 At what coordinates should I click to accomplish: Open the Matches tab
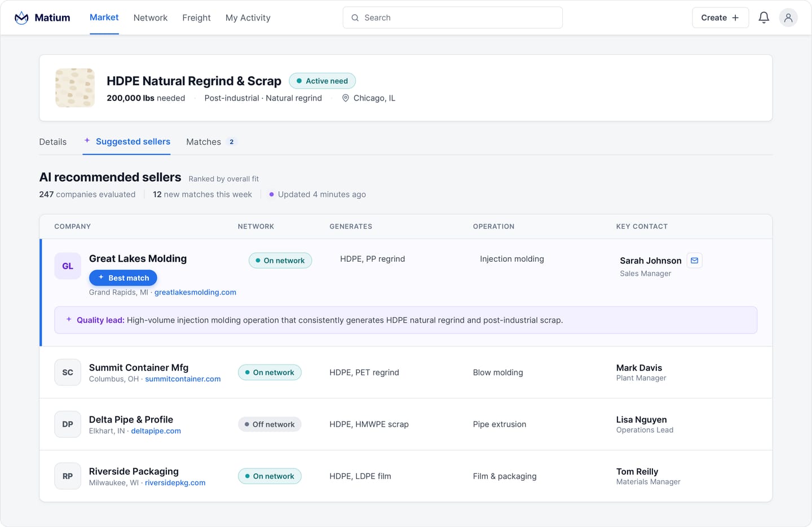point(211,142)
